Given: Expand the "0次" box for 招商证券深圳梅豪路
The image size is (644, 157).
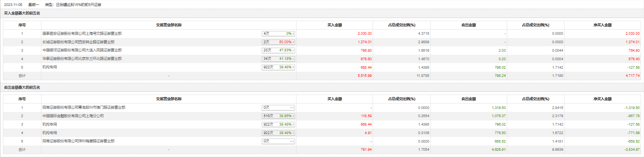Looking at the screenshot, I should (278, 141).
